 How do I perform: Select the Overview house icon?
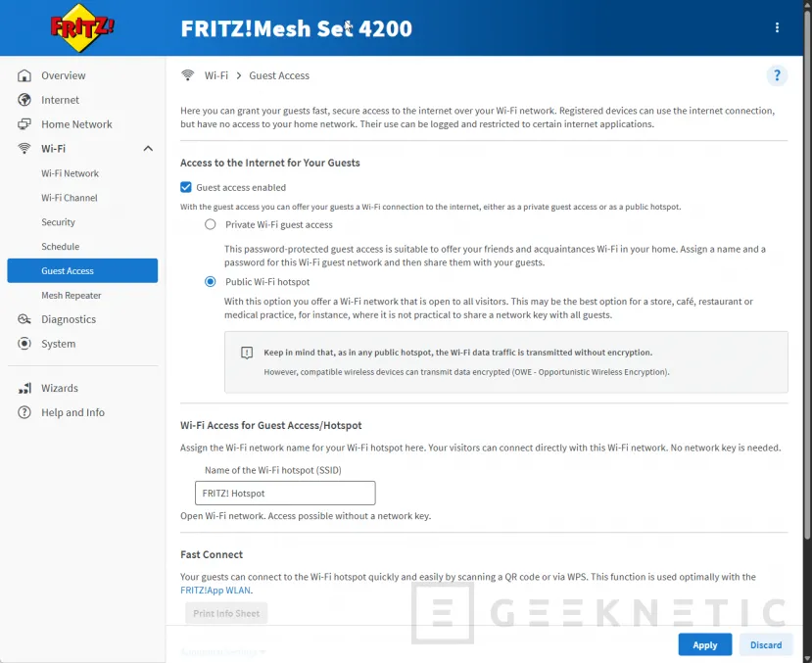[x=24, y=75]
